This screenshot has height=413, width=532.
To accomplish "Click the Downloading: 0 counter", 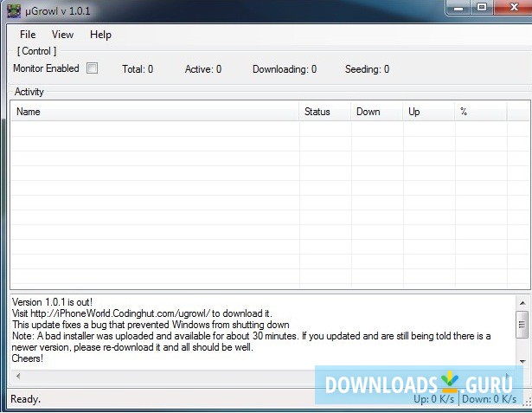I will [x=285, y=69].
